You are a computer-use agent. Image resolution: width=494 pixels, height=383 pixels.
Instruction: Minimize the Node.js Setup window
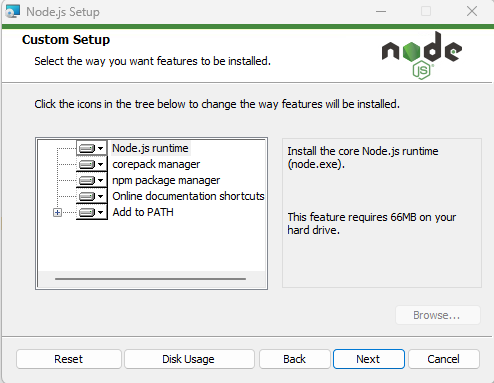[x=381, y=12]
